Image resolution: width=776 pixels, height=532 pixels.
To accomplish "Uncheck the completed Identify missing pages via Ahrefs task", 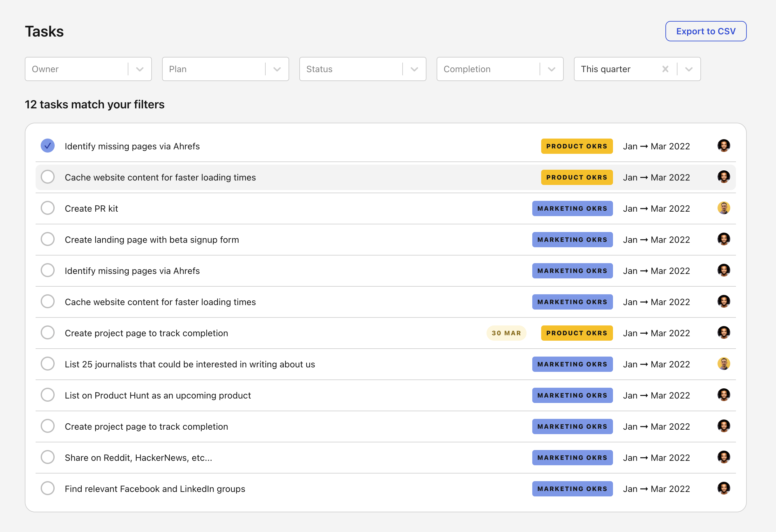I will 47,146.
